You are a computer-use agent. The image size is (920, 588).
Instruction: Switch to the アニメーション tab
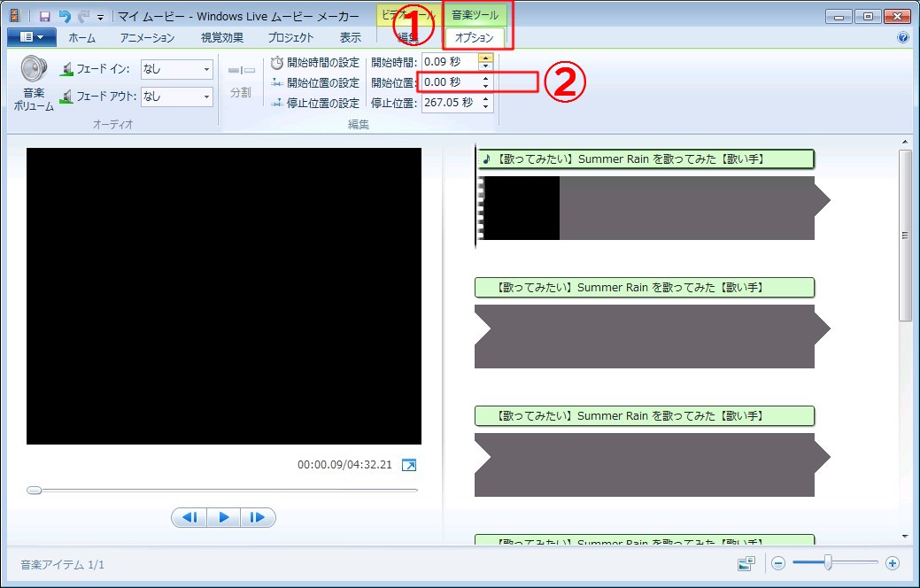click(x=147, y=38)
